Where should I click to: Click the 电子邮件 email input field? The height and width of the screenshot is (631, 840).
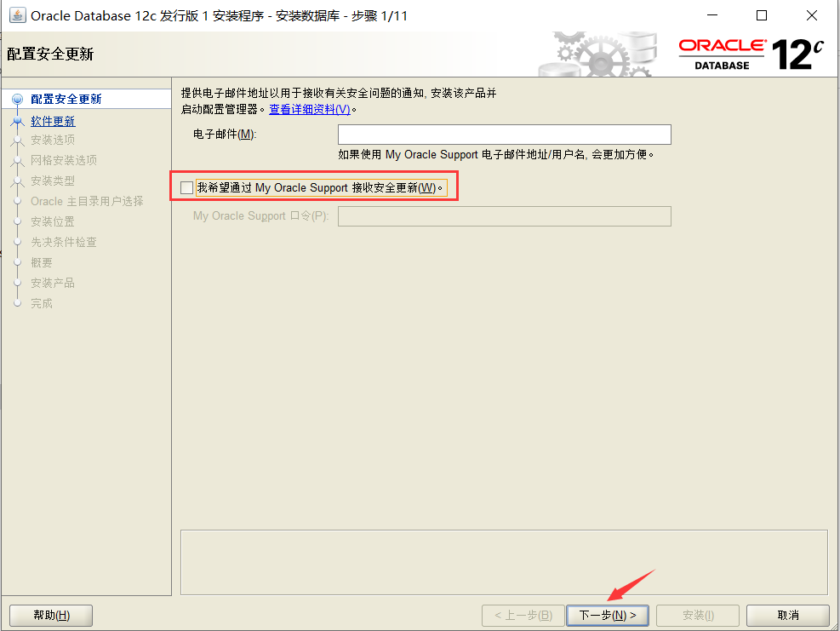tap(504, 135)
